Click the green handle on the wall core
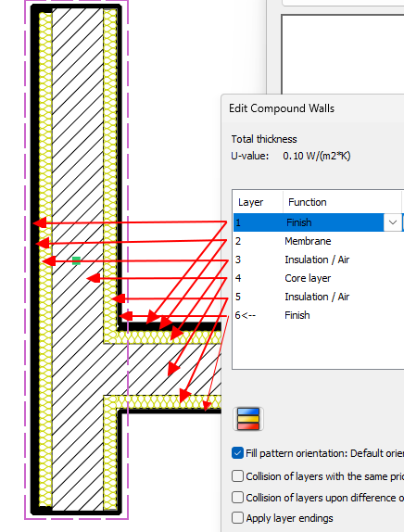The image size is (404, 532). [x=76, y=260]
